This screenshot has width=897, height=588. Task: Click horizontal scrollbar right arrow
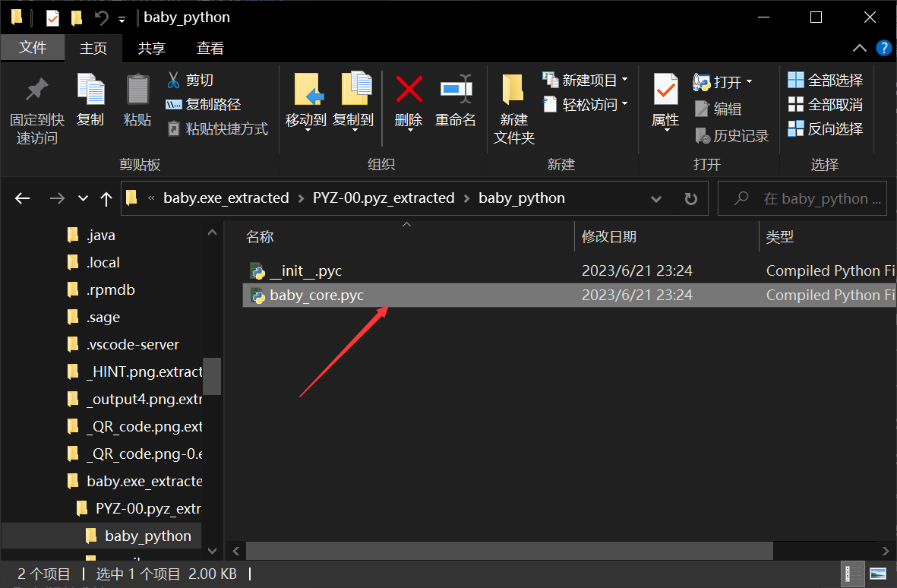[x=886, y=552]
